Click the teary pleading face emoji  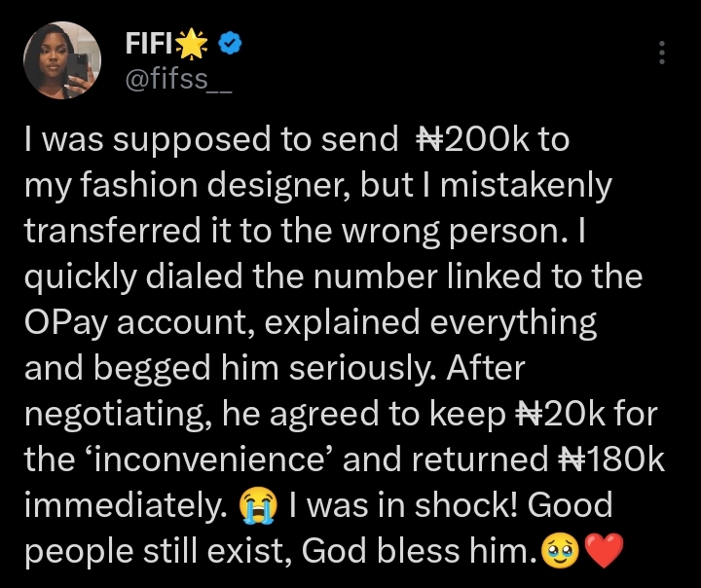[x=560, y=552]
